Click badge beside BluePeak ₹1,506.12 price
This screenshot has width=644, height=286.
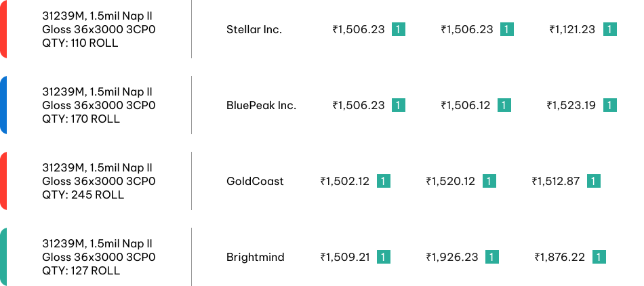pos(504,106)
